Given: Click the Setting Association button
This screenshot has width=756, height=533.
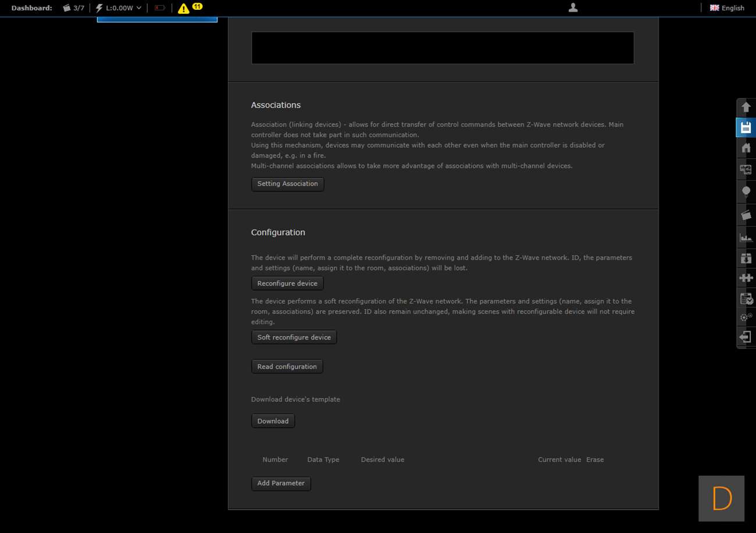Looking at the screenshot, I should click(288, 184).
